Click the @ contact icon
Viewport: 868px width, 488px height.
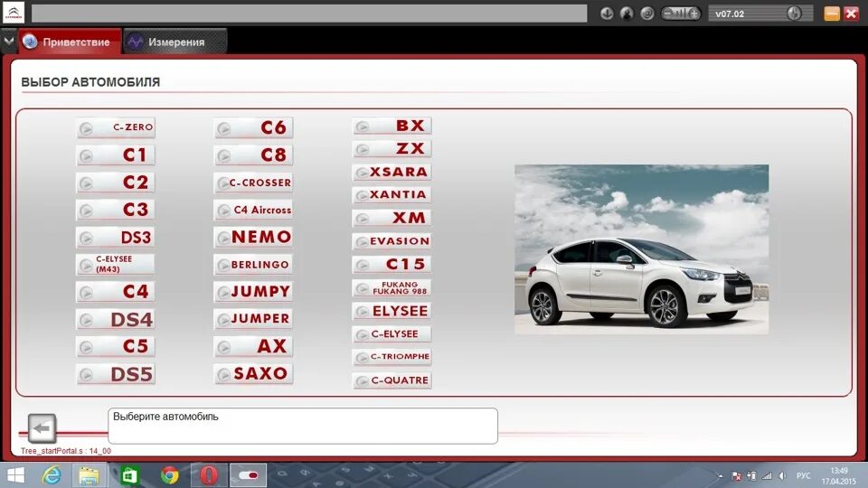646,14
